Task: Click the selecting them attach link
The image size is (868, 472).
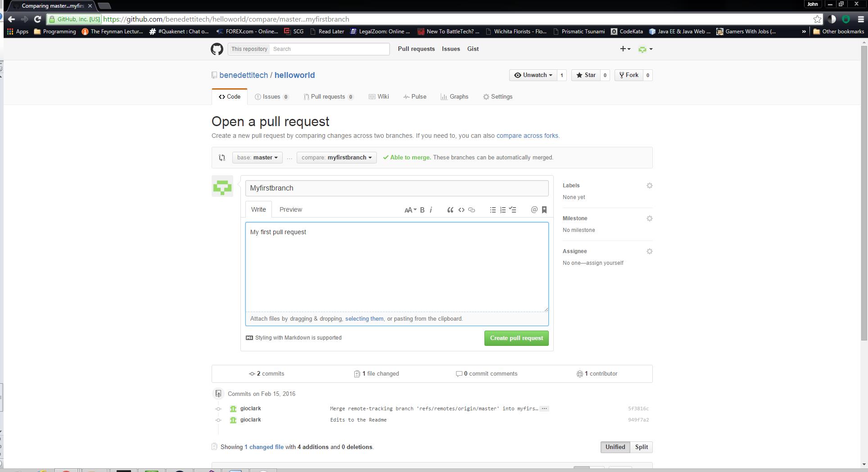Action: point(364,319)
